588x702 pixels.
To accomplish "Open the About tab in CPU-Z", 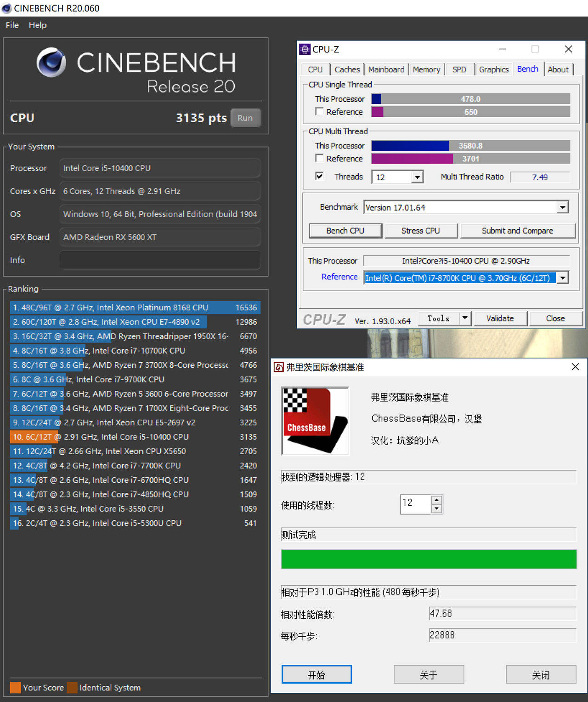I will 558,69.
